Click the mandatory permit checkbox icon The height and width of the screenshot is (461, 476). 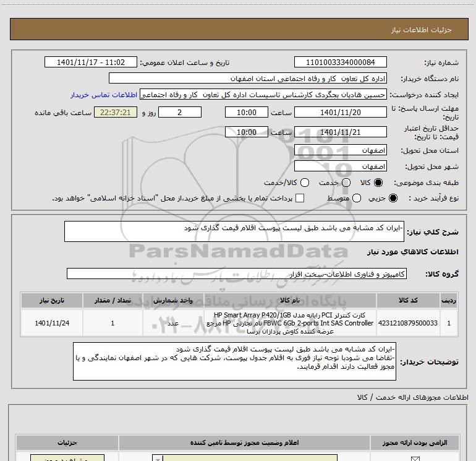[415, 459]
